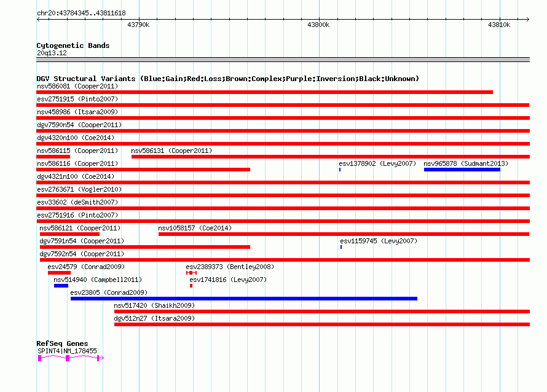Select the tiny esv1378902 blue marker
This screenshot has height=392, width=547.
point(340,170)
